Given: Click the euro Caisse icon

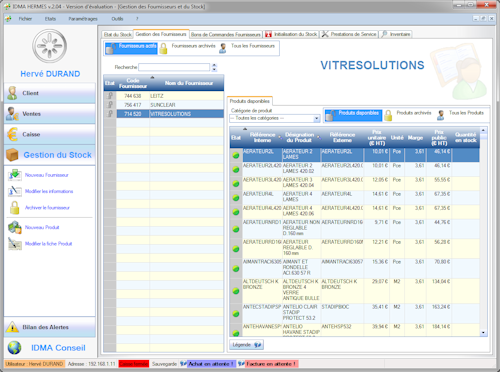Looking at the screenshot, I should coord(12,134).
